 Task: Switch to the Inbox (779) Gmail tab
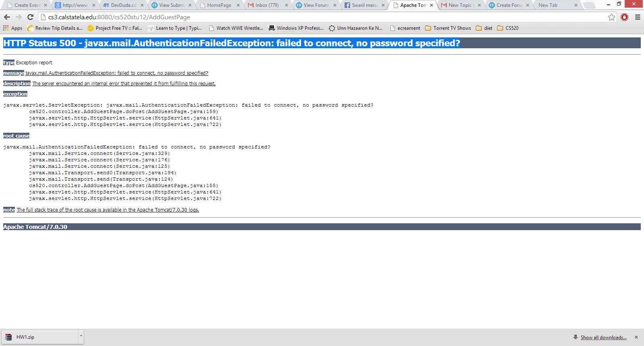pos(266,5)
